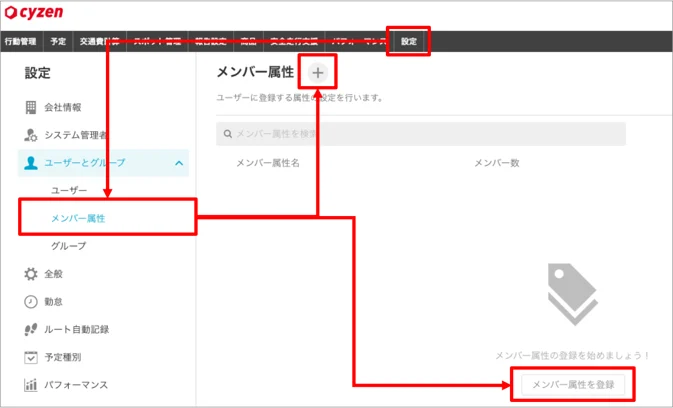Click the ユーザーとグループ person icon
The height and width of the screenshot is (408, 673).
tap(30, 163)
